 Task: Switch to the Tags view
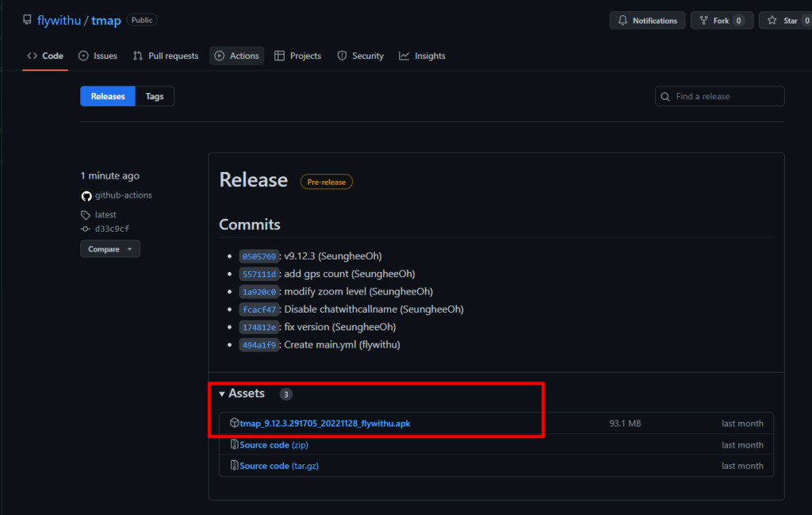click(155, 97)
